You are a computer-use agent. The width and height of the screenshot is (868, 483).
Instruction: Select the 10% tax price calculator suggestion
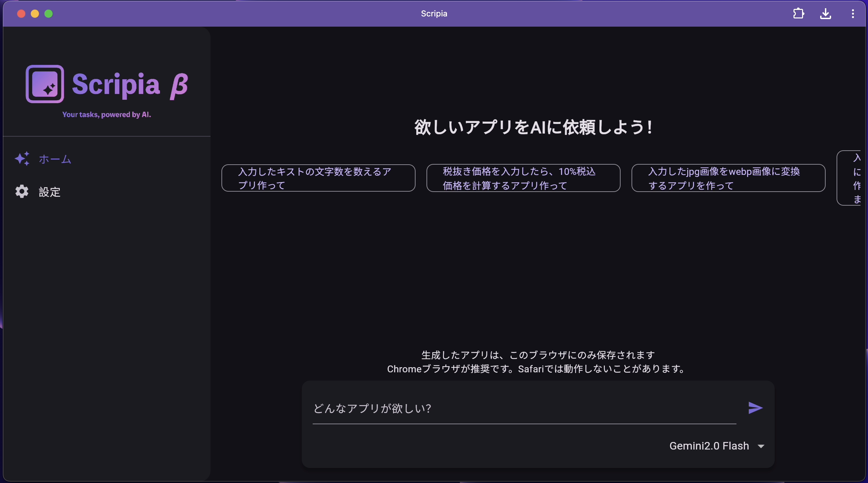pyautogui.click(x=523, y=178)
